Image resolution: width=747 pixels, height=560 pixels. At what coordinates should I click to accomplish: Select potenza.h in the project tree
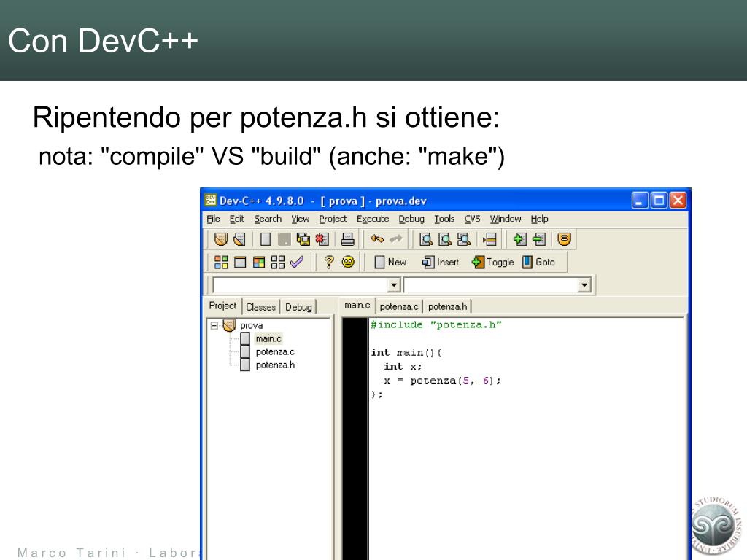(x=275, y=365)
